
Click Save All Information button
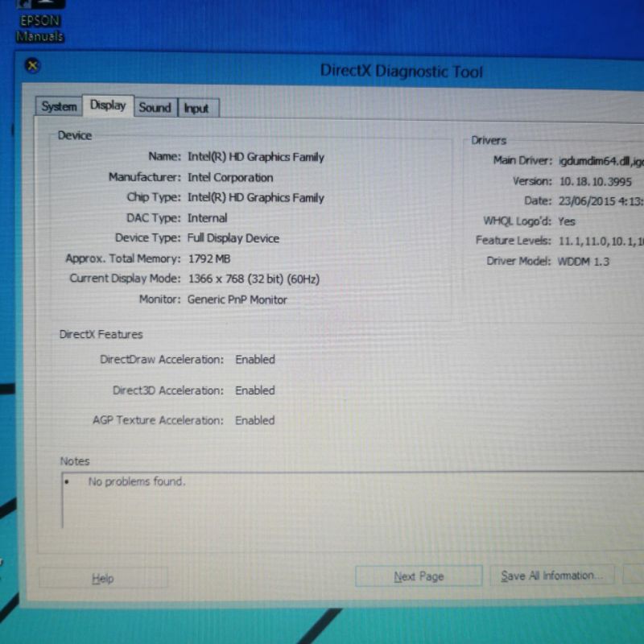(552, 576)
